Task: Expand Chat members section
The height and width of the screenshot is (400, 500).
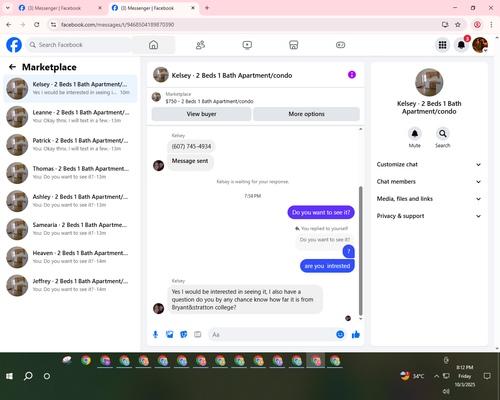Action: pyautogui.click(x=429, y=182)
